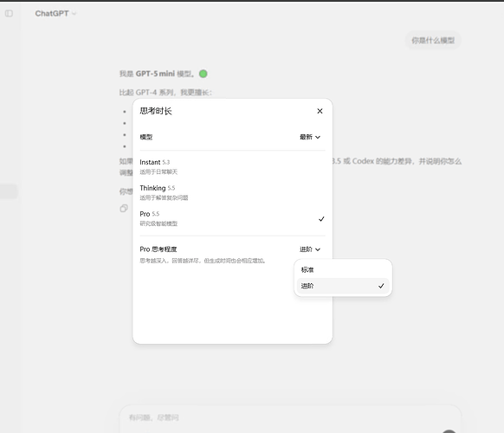Select the Thinking 5.5 model
504x433 pixels.
click(232, 192)
